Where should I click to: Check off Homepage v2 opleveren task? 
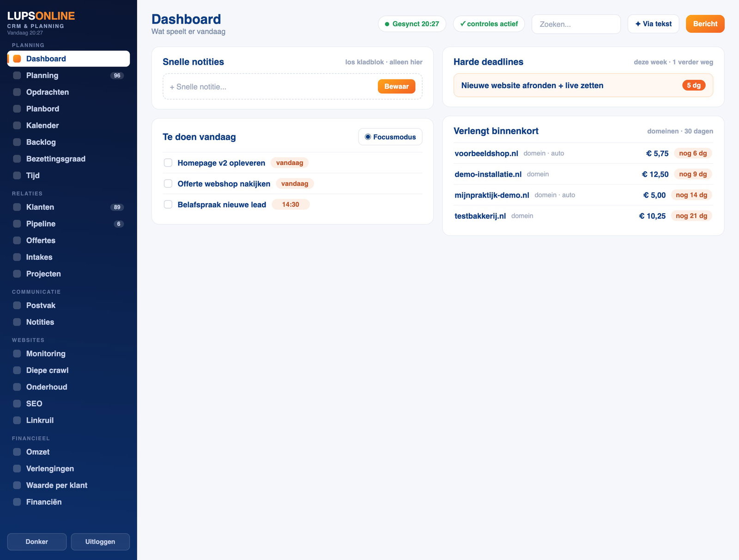point(168,163)
